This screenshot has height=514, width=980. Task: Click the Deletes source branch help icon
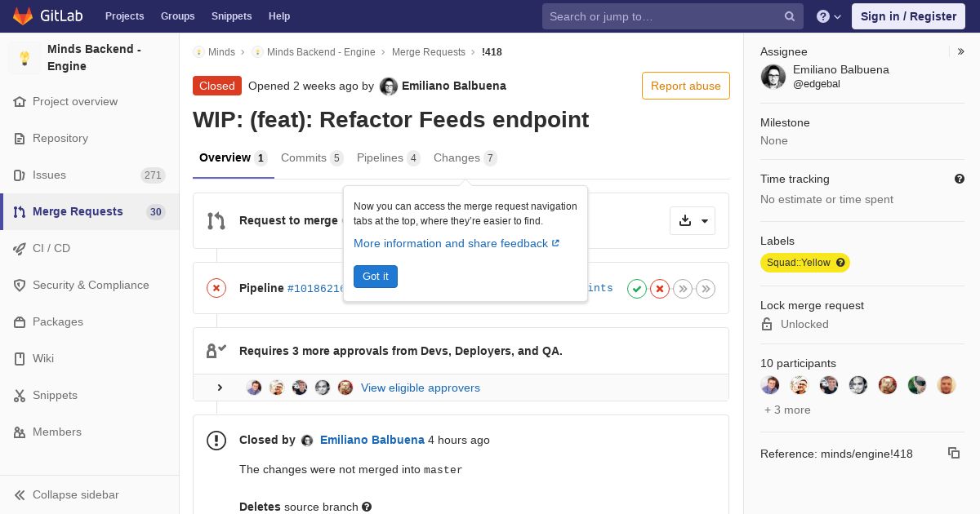tap(367, 507)
